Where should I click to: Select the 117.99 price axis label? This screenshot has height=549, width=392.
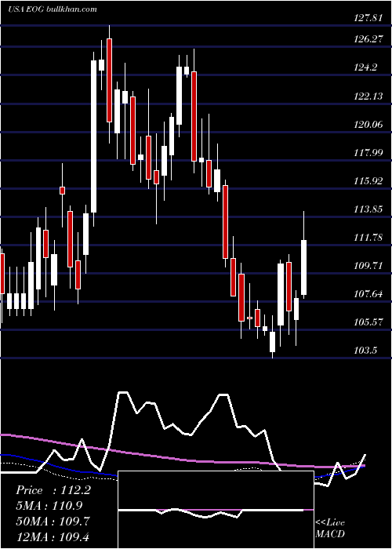click(368, 152)
